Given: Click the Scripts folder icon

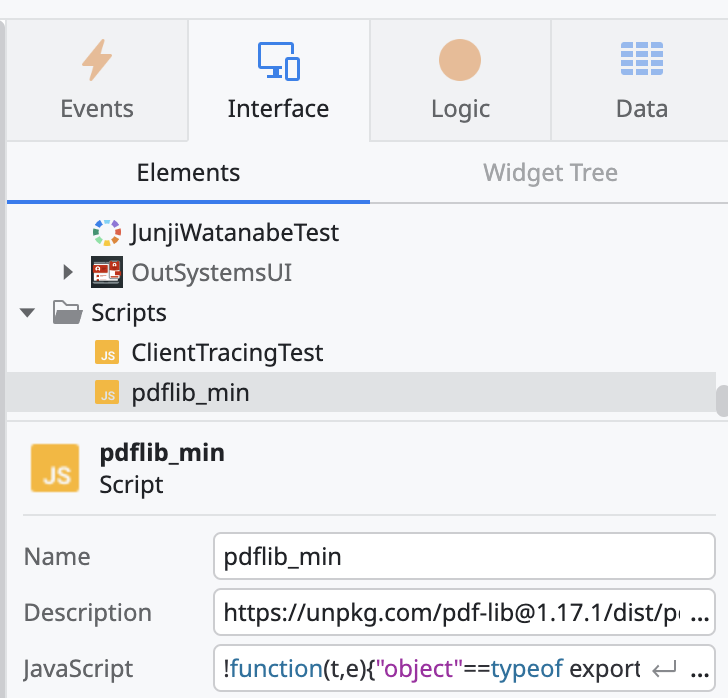Looking at the screenshot, I should [x=67, y=313].
